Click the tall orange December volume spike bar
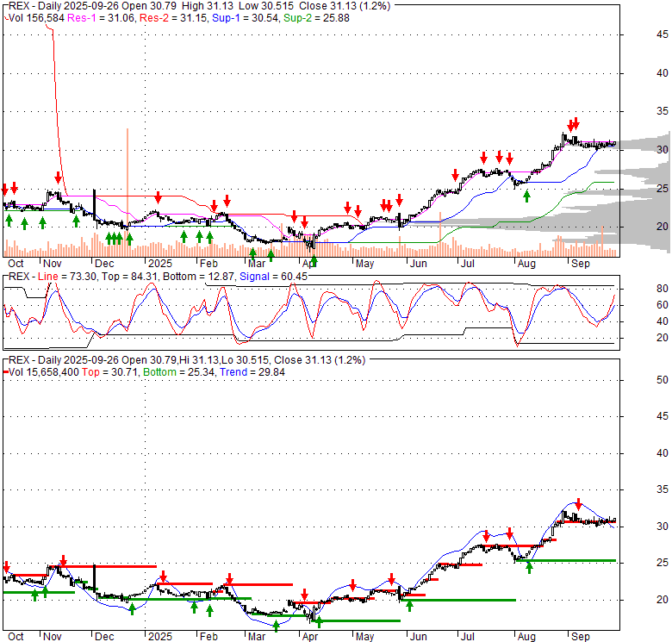 click(x=128, y=192)
